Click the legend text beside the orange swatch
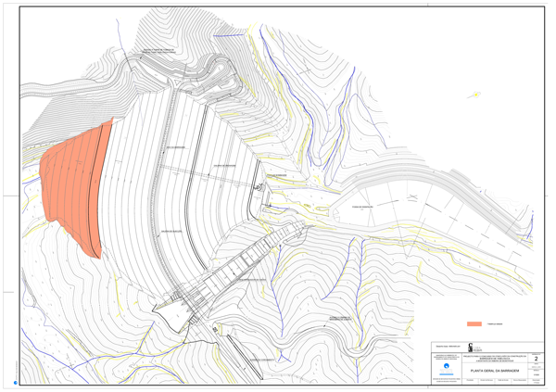 pos(495,324)
